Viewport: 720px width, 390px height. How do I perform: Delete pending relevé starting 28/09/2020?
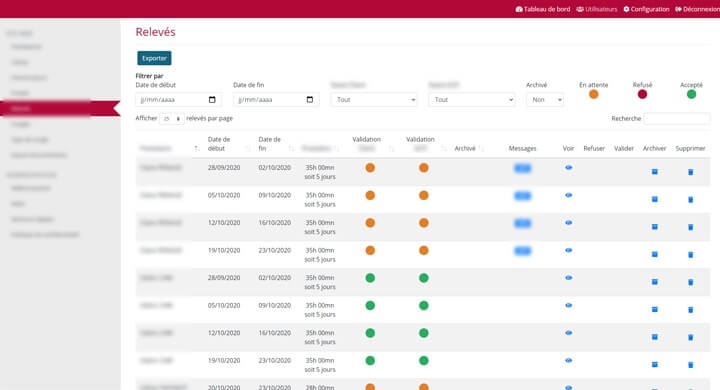(x=690, y=172)
